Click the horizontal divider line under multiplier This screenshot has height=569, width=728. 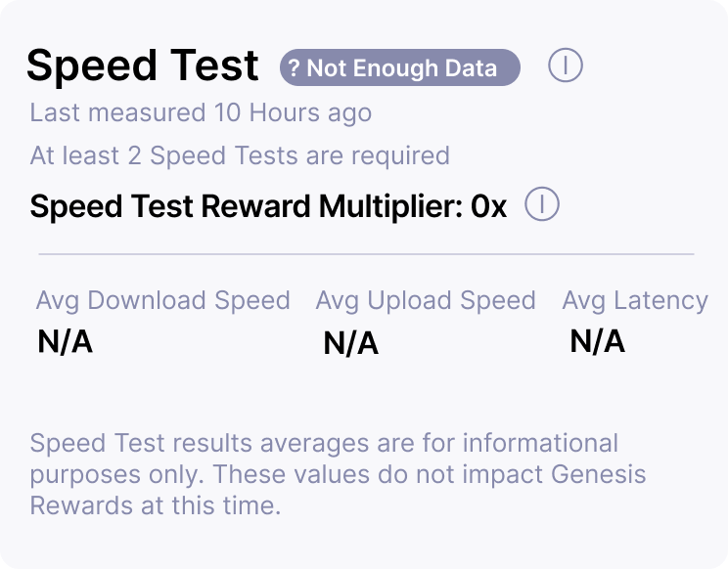pos(366,254)
